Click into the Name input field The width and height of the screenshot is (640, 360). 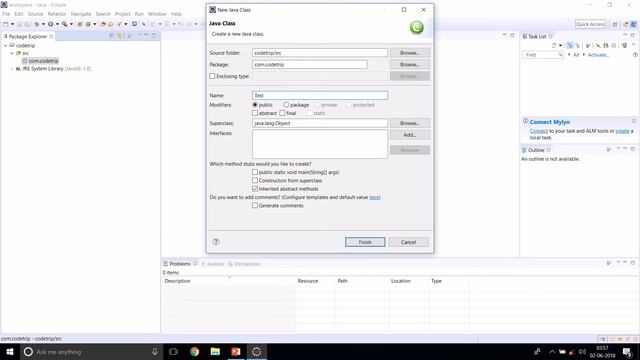320,95
